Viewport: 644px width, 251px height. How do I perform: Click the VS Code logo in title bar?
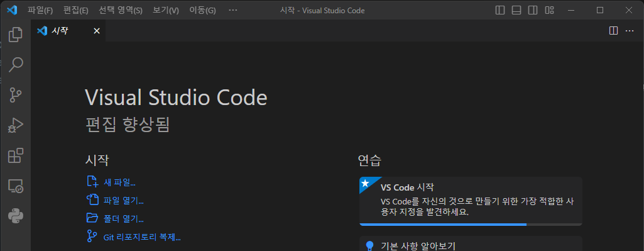coord(12,10)
